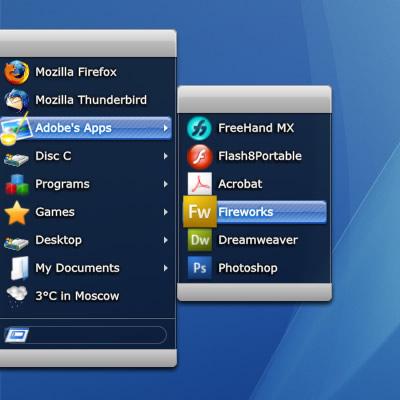400x400 pixels.
Task: Expand the Games submenu arrow
Action: [166, 212]
